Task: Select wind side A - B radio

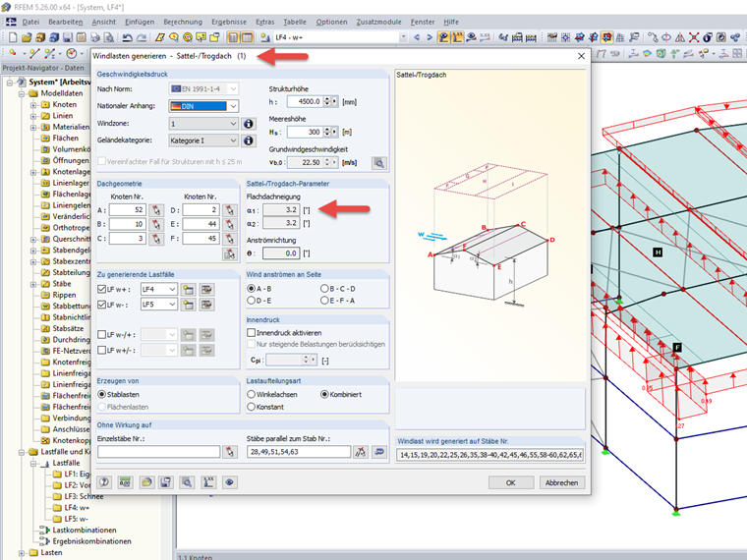Action: coord(251,289)
